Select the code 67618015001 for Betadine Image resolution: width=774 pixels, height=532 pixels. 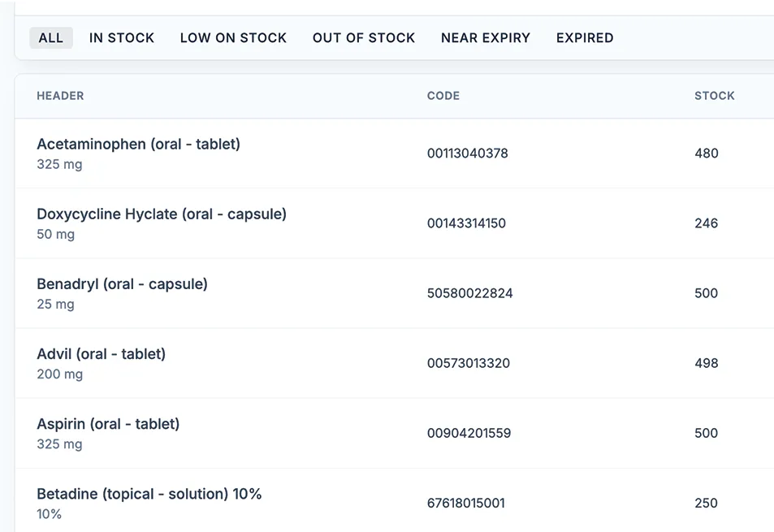(466, 503)
